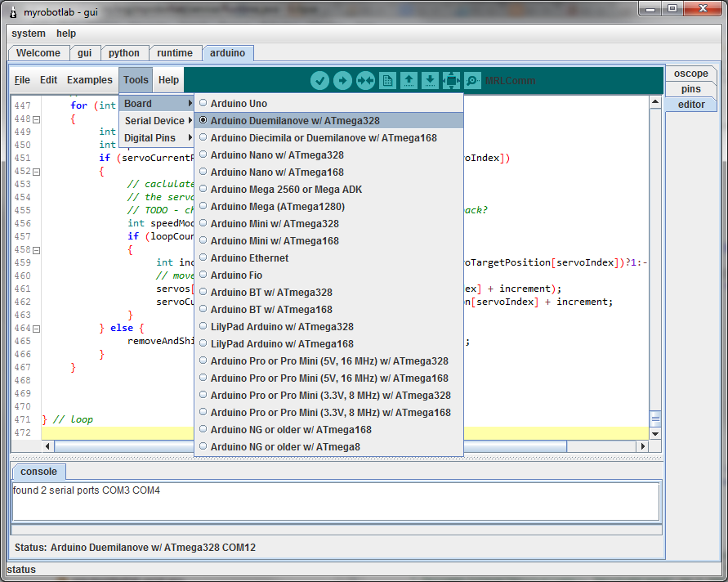The width and height of the screenshot is (728, 582).
Task: Select LilyPad Arduino w/ ATmega168
Action: 328,344
